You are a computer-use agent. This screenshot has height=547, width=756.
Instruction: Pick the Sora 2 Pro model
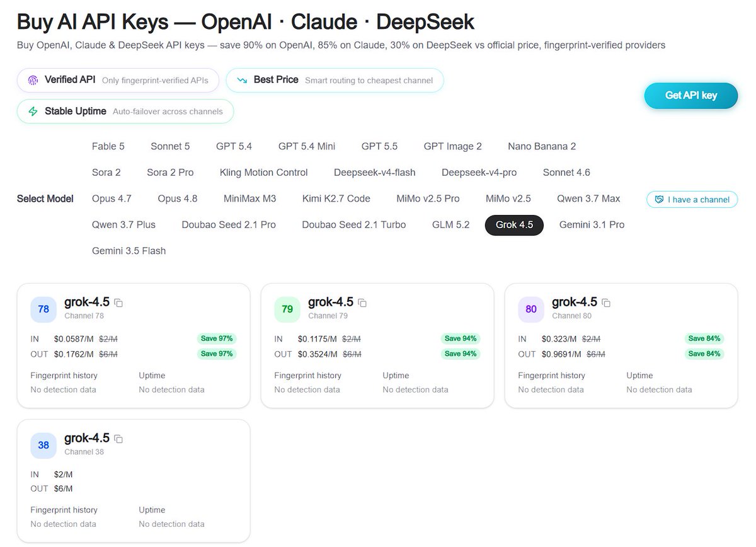click(x=170, y=173)
